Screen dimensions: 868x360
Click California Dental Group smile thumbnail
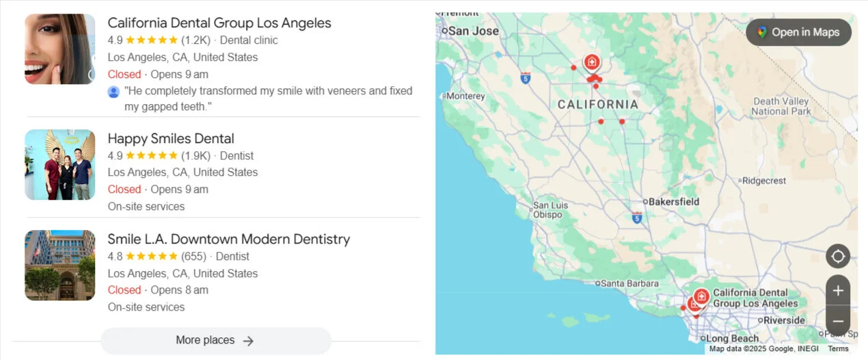click(60, 49)
